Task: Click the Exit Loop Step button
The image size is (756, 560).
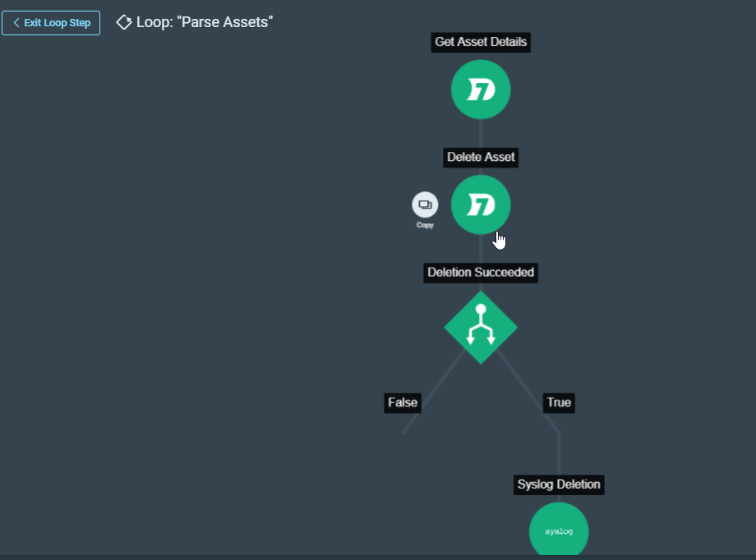Action: (x=51, y=23)
